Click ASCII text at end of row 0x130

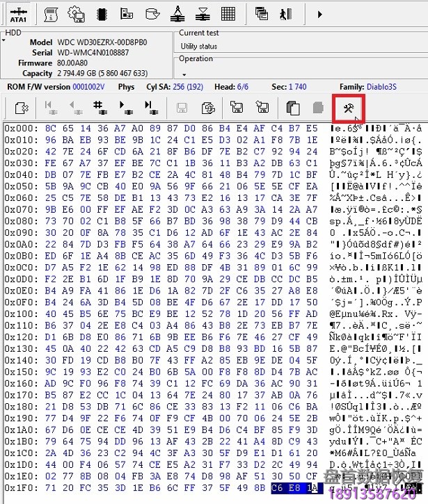coord(375,349)
